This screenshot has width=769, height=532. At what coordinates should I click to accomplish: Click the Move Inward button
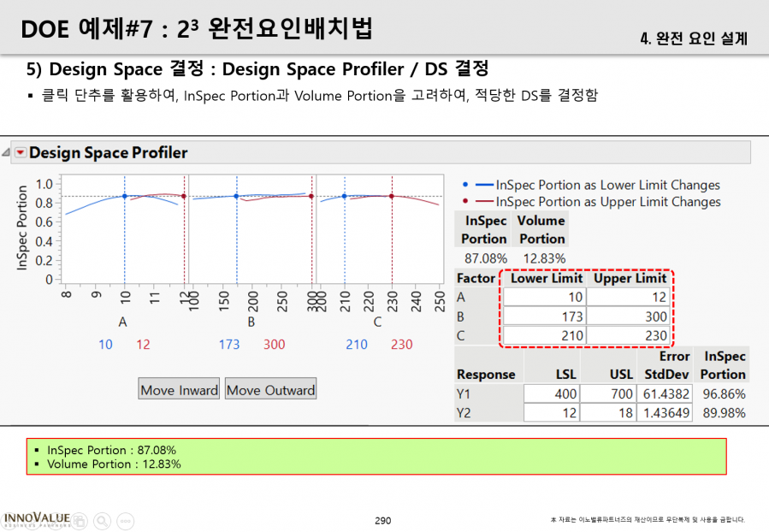pyautogui.click(x=179, y=389)
